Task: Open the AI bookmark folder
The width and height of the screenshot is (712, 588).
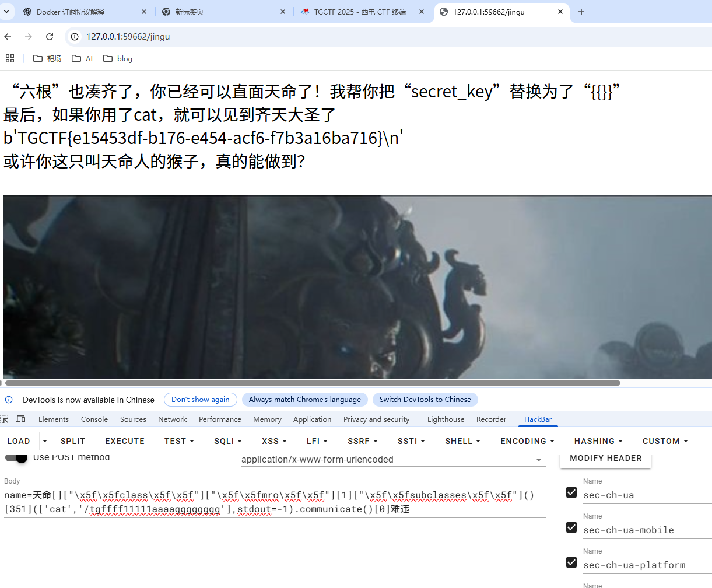Action: click(x=82, y=58)
